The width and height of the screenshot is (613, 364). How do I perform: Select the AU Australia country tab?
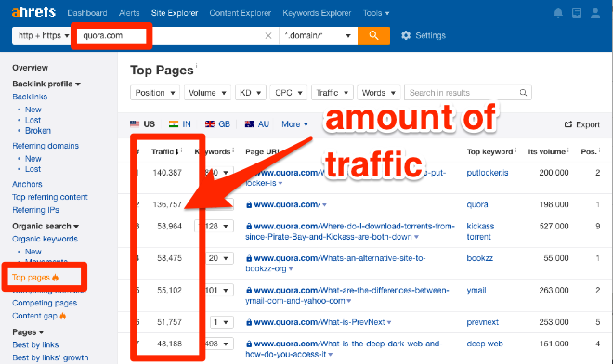tap(257, 124)
